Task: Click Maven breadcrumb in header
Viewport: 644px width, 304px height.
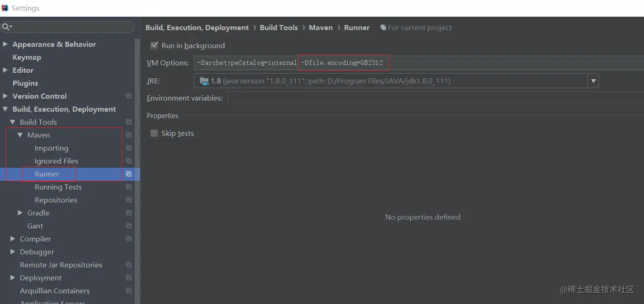Action: coord(321,28)
